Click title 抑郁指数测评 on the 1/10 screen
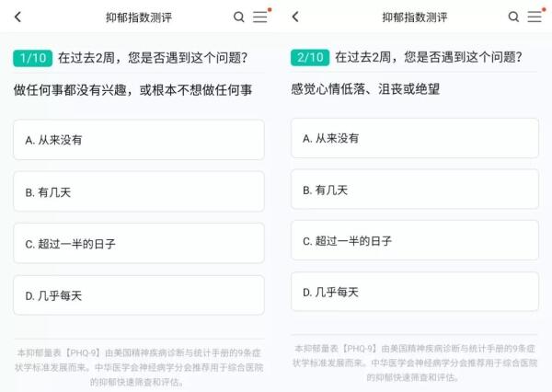Image resolution: width=552 pixels, height=392 pixels. 139,17
